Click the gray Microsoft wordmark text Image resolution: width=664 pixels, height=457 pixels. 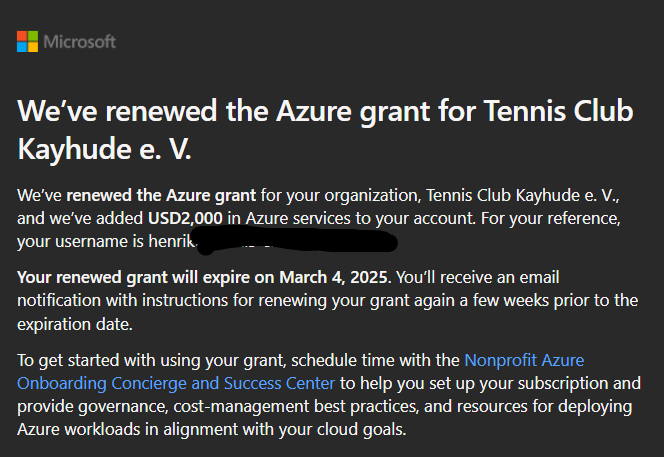coord(80,42)
